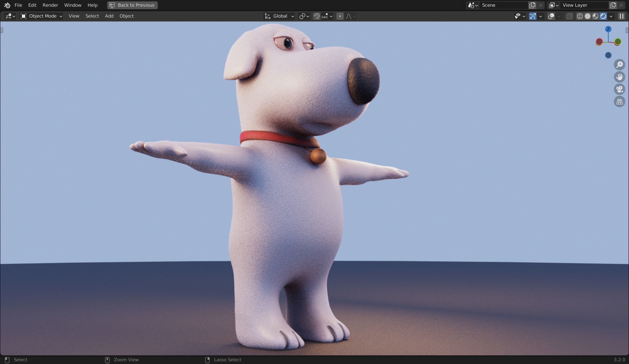Open the Global transform orientation dropdown
629x364 pixels.
(279, 16)
